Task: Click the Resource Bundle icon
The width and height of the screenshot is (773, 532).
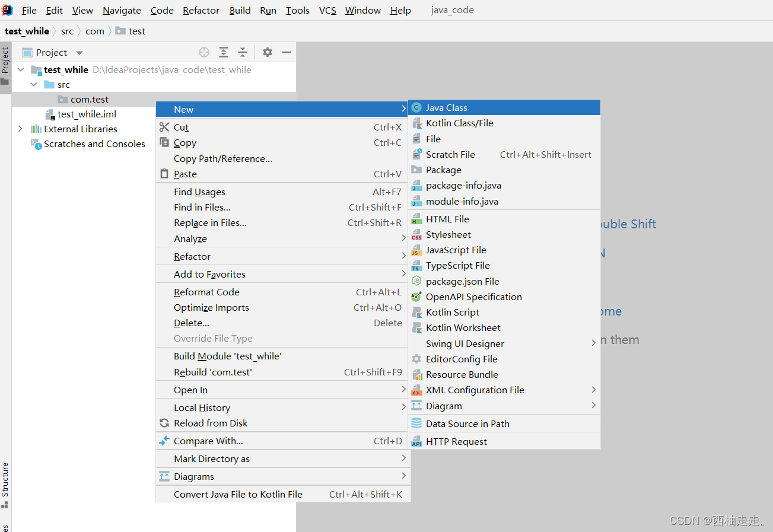Action: click(416, 374)
